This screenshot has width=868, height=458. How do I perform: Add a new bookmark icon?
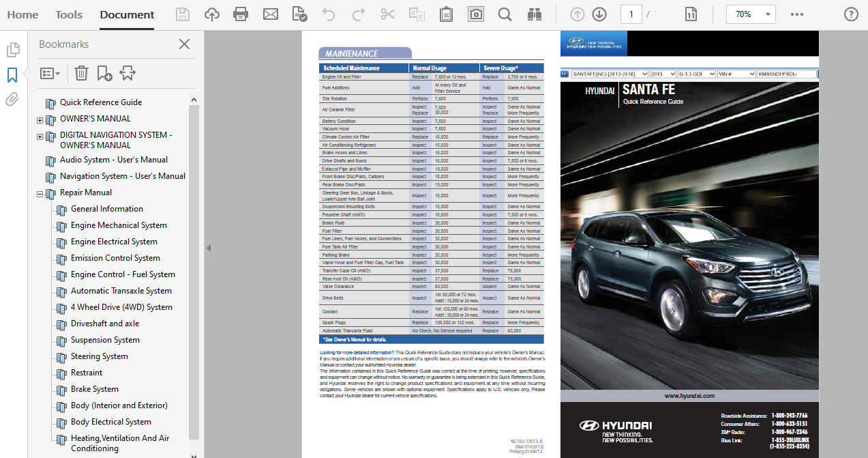click(x=104, y=73)
